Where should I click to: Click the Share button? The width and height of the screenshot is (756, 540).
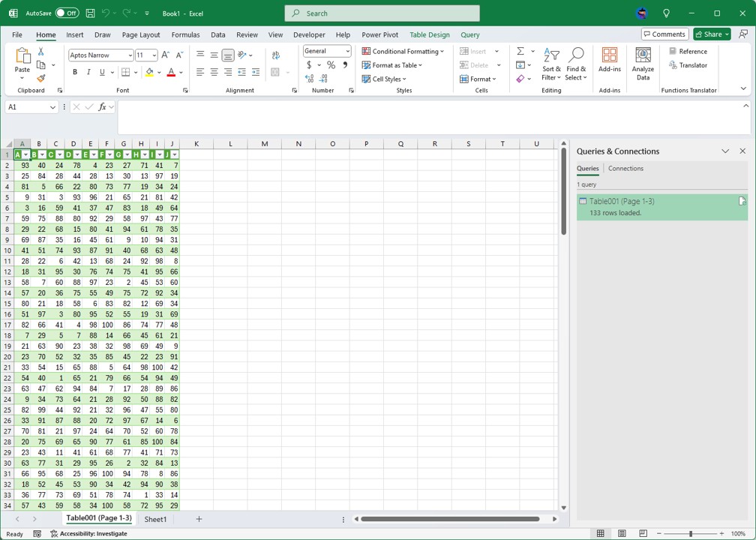pos(712,34)
